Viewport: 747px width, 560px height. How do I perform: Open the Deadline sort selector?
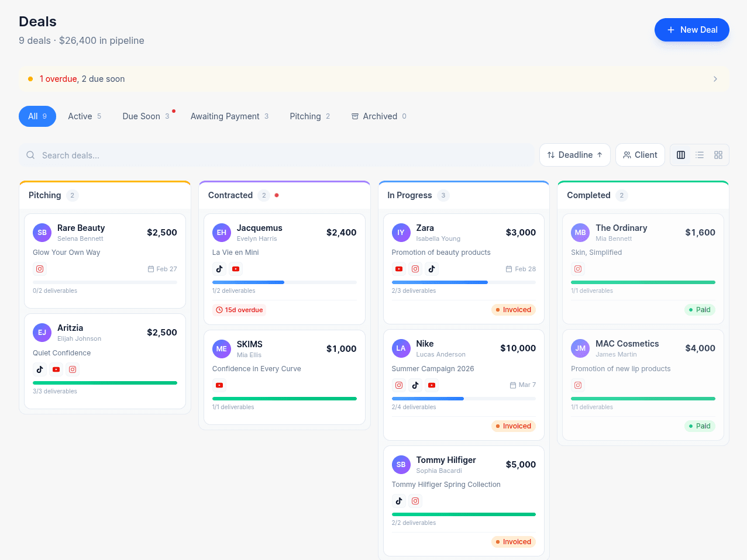[574, 155]
